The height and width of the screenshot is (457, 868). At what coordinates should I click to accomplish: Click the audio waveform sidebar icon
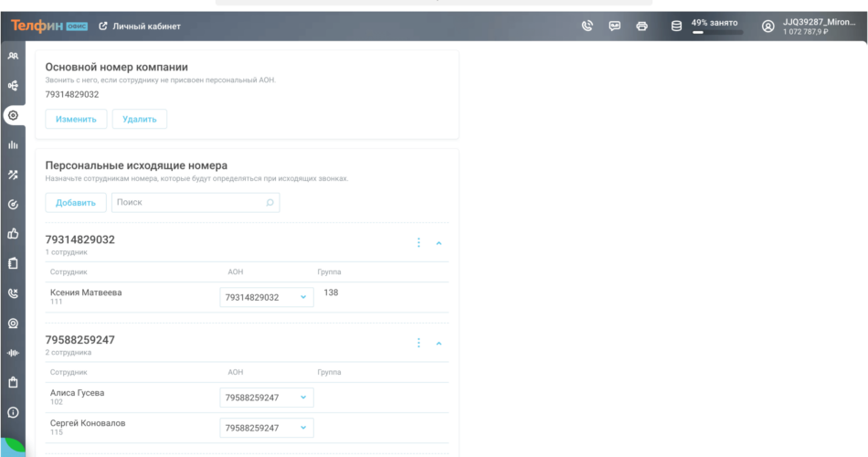13,353
